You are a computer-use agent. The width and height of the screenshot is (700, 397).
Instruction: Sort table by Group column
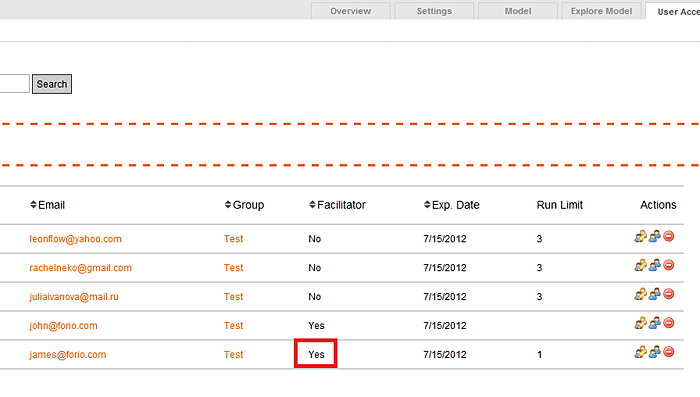244,205
